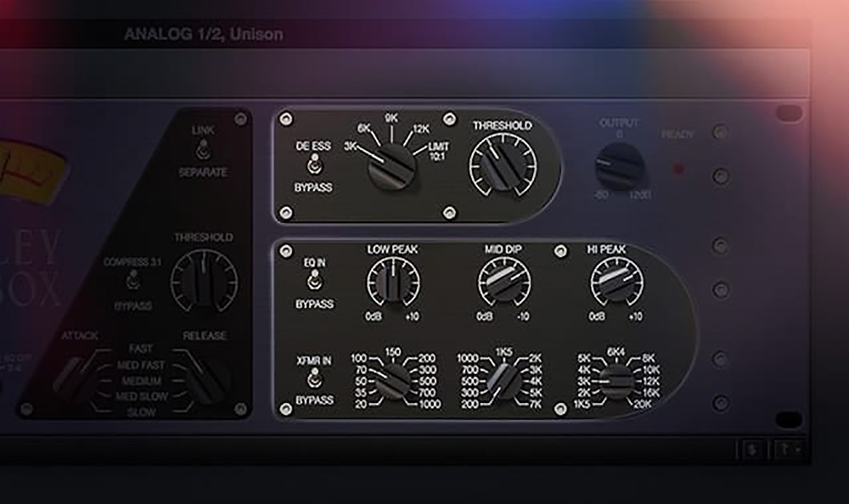The image size is (849, 504).
Task: Click the OUTPUT level knob
Action: click(619, 165)
